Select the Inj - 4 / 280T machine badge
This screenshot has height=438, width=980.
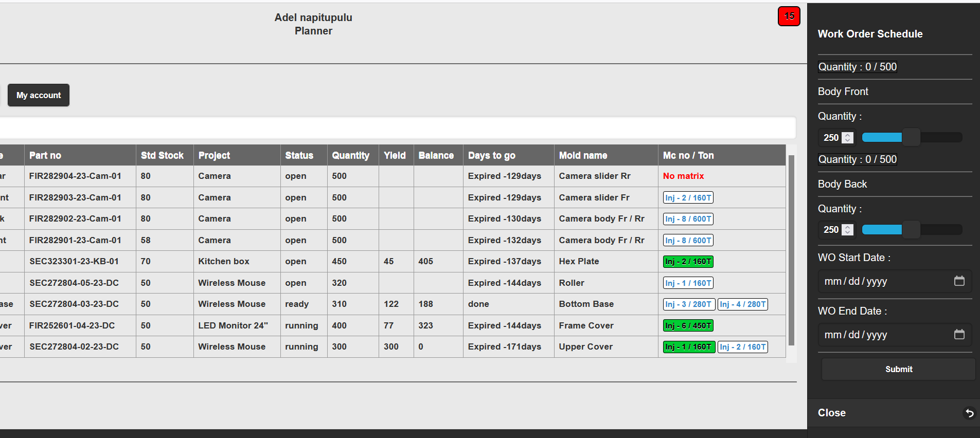[x=742, y=304]
